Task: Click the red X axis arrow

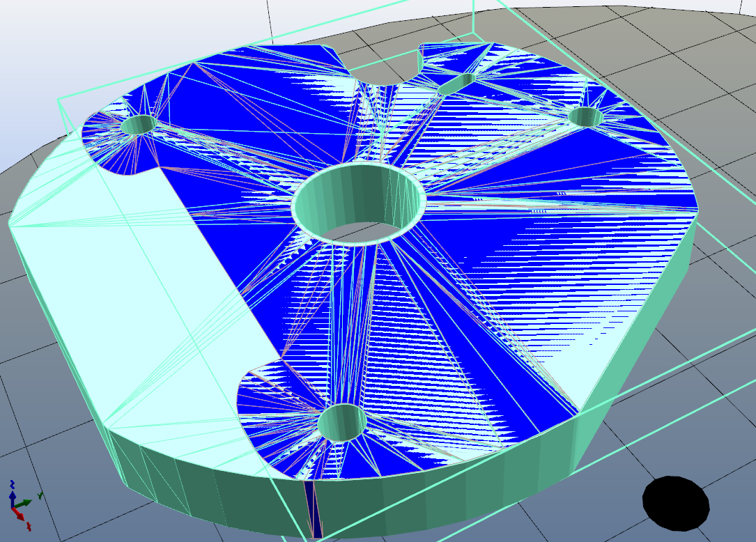Action: [20, 515]
